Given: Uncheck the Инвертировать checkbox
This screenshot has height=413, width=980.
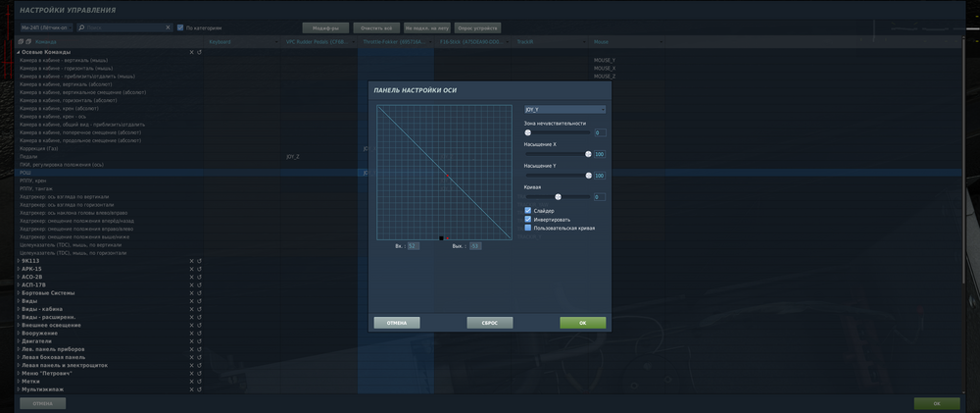Looking at the screenshot, I should (x=528, y=220).
